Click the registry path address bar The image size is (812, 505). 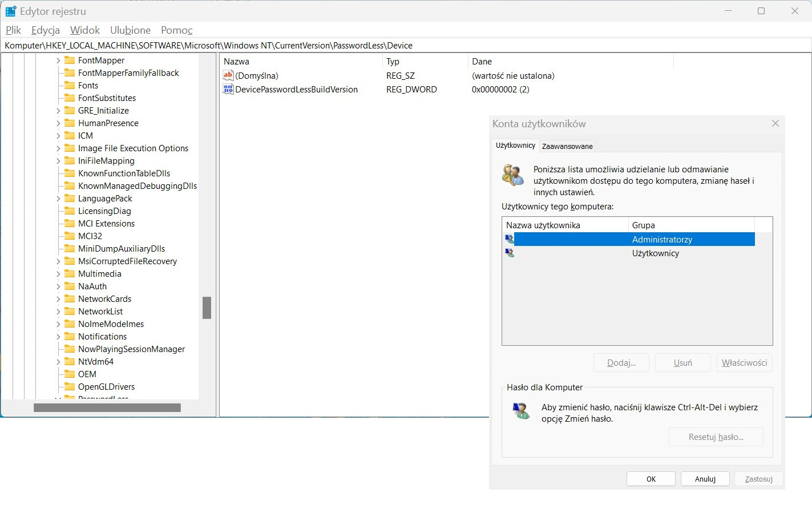pyautogui.click(x=406, y=45)
